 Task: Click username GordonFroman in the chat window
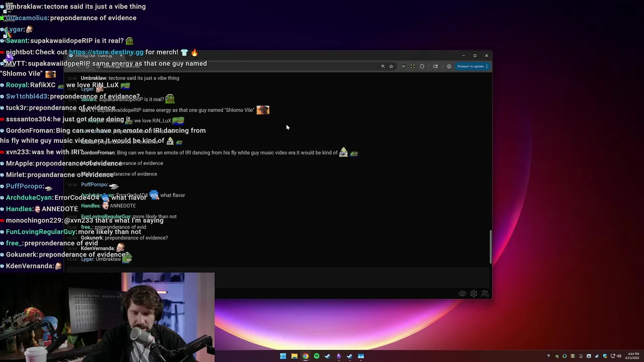[98, 153]
